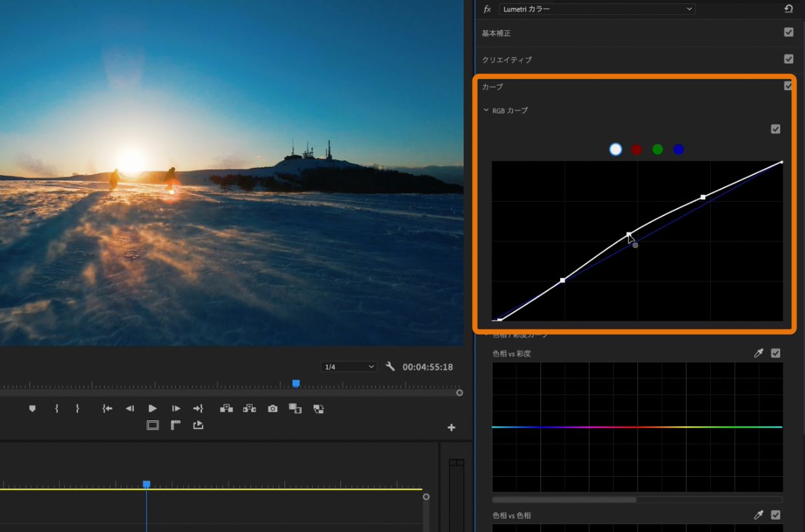Select the red curve channel
The width and height of the screenshot is (805, 532).
[636, 149]
